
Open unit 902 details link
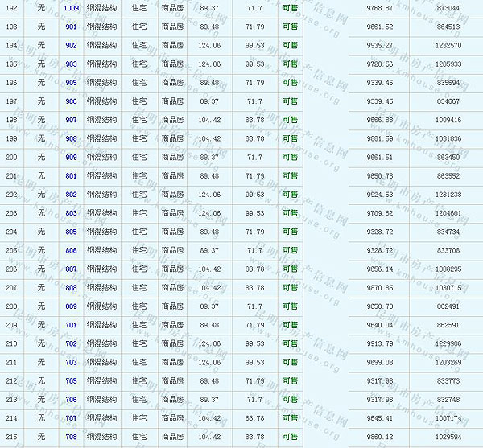[x=72, y=45]
